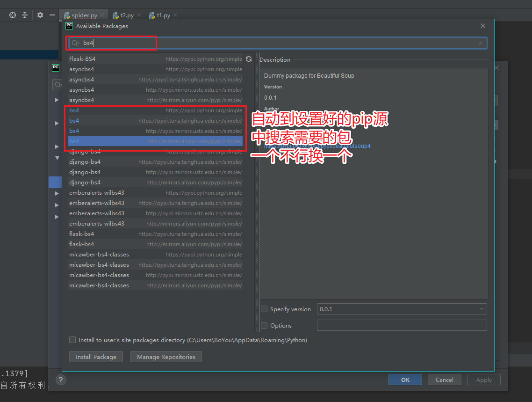Click the help question mark button
This screenshot has width=532, height=402.
61,380
